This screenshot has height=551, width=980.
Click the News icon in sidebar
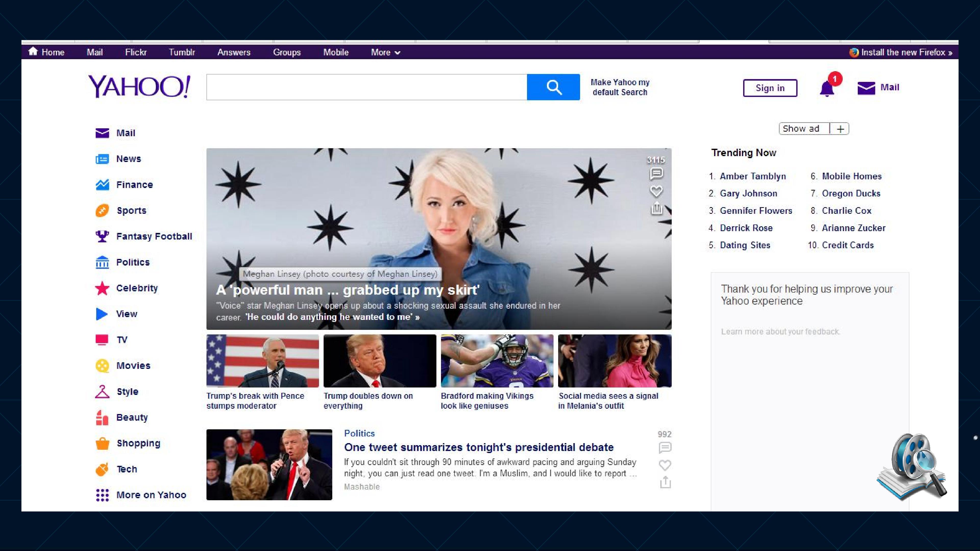coord(102,159)
